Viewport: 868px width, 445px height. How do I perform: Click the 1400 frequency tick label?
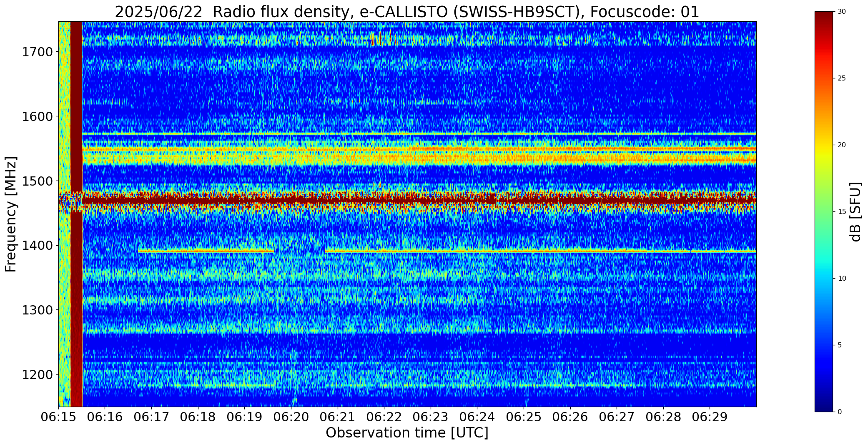point(37,246)
